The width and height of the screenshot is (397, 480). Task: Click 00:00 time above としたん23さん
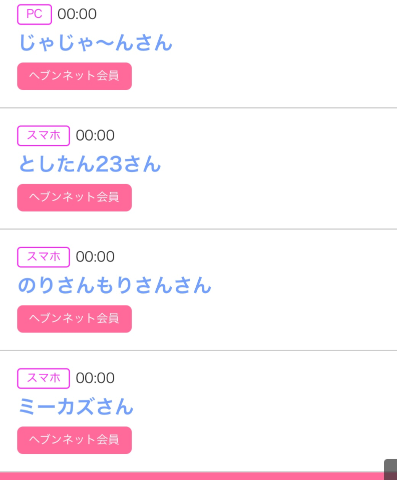95,135
